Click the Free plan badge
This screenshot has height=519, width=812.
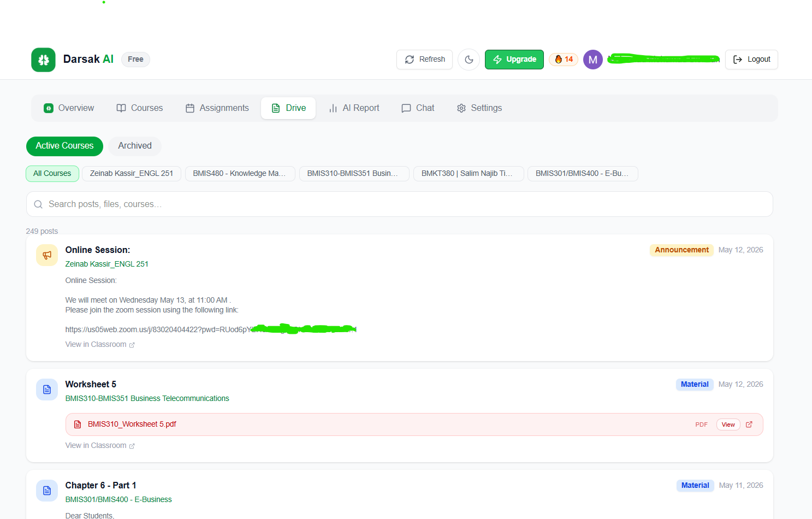[135, 60]
